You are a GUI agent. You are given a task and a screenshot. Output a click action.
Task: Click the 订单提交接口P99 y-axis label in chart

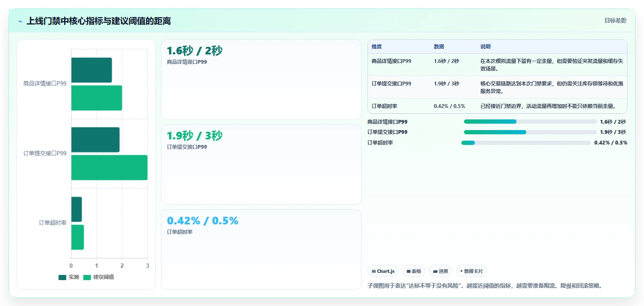(x=45, y=153)
